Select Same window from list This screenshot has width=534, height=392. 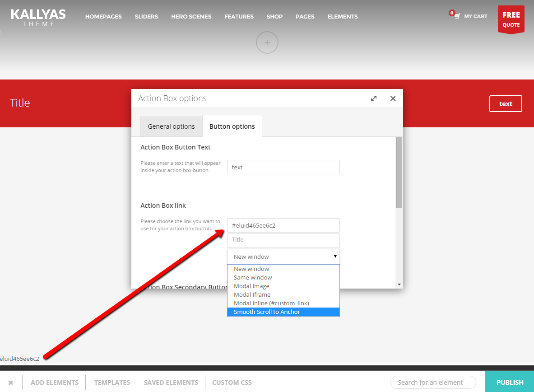coord(253,277)
